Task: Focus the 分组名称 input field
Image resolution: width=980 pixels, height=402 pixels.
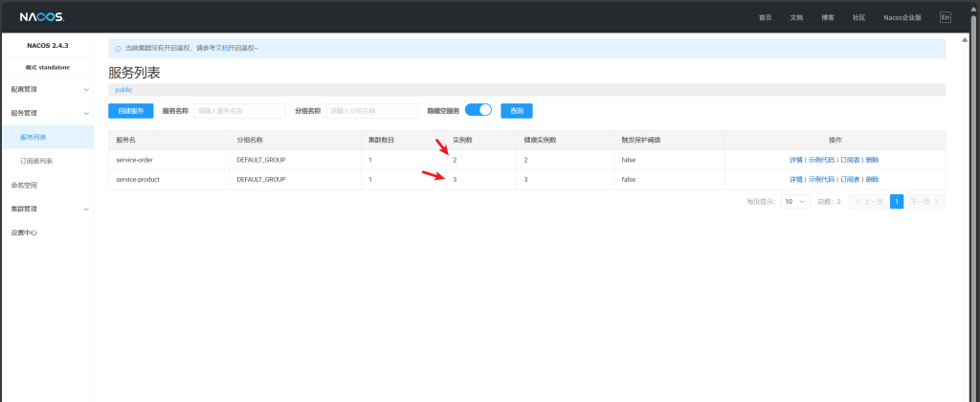Action: coord(371,111)
